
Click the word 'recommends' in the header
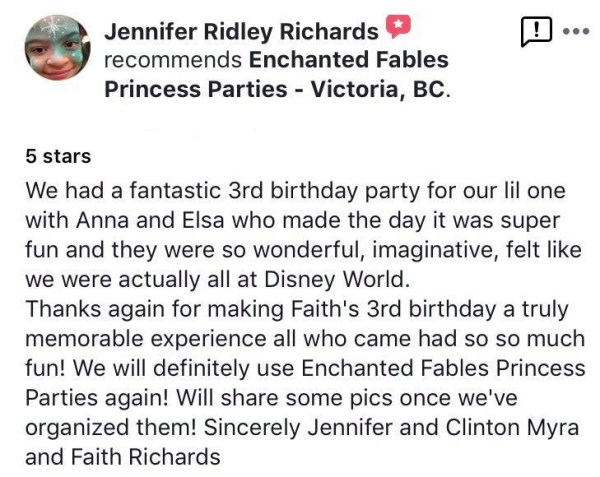pyautogui.click(x=174, y=60)
